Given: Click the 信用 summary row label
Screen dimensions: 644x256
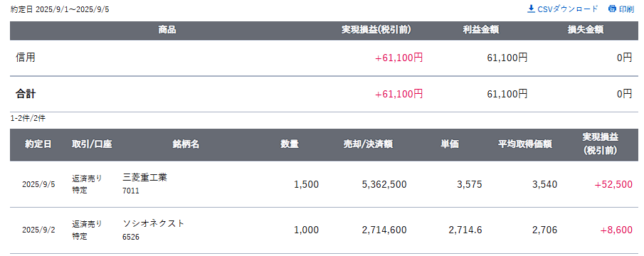Looking at the screenshot, I should [x=26, y=58].
